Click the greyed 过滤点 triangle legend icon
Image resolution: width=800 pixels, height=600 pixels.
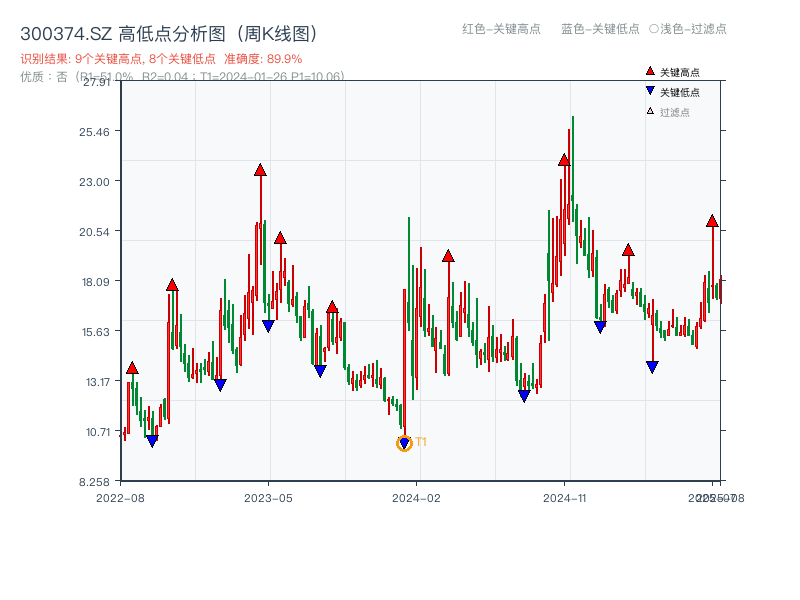pyautogui.click(x=650, y=110)
